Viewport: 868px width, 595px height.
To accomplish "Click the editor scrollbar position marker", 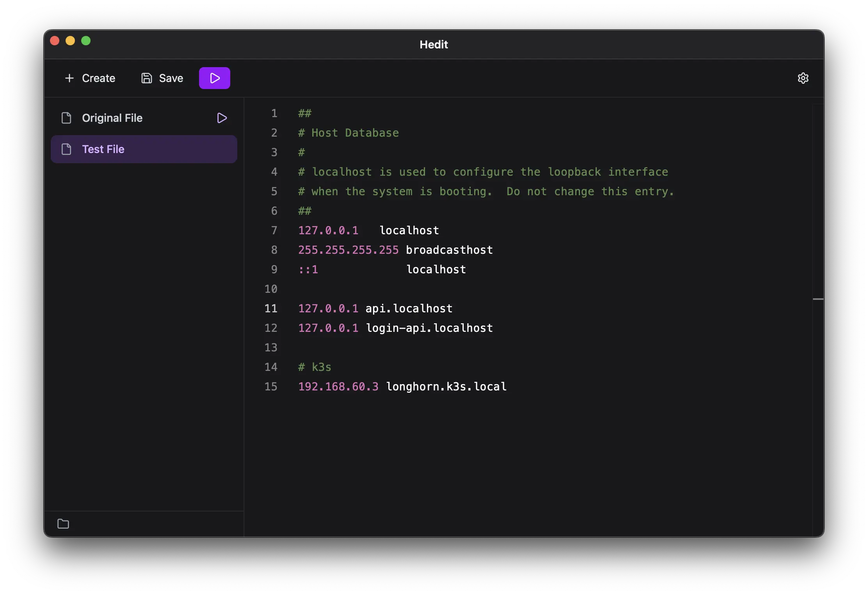I will click(x=818, y=299).
